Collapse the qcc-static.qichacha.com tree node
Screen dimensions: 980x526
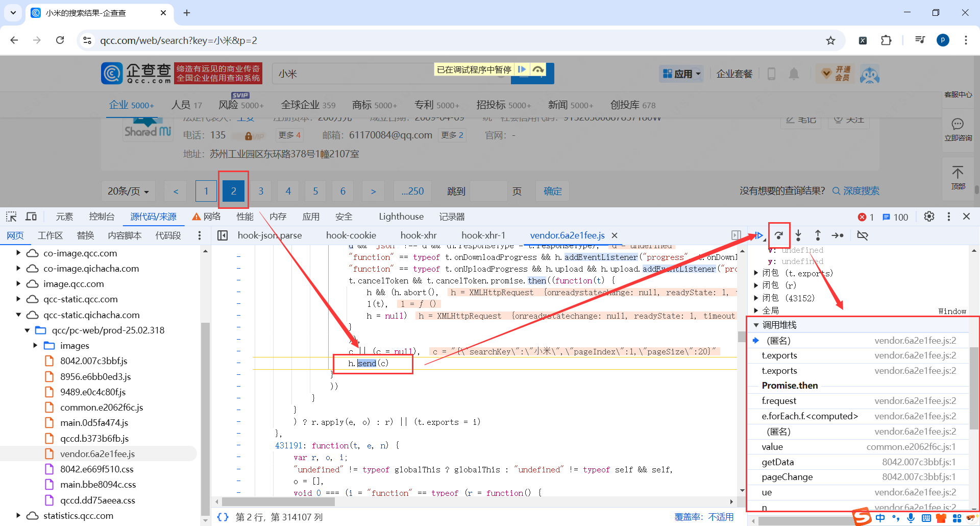[x=18, y=315]
